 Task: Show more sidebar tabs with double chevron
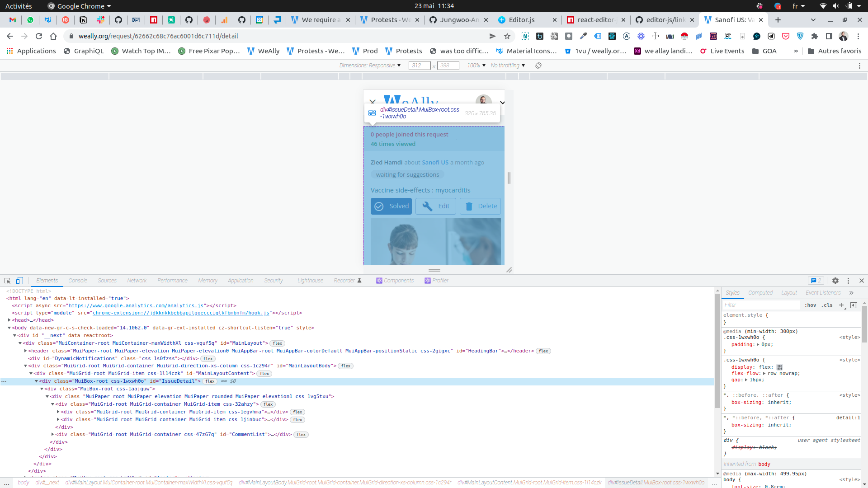(851, 293)
